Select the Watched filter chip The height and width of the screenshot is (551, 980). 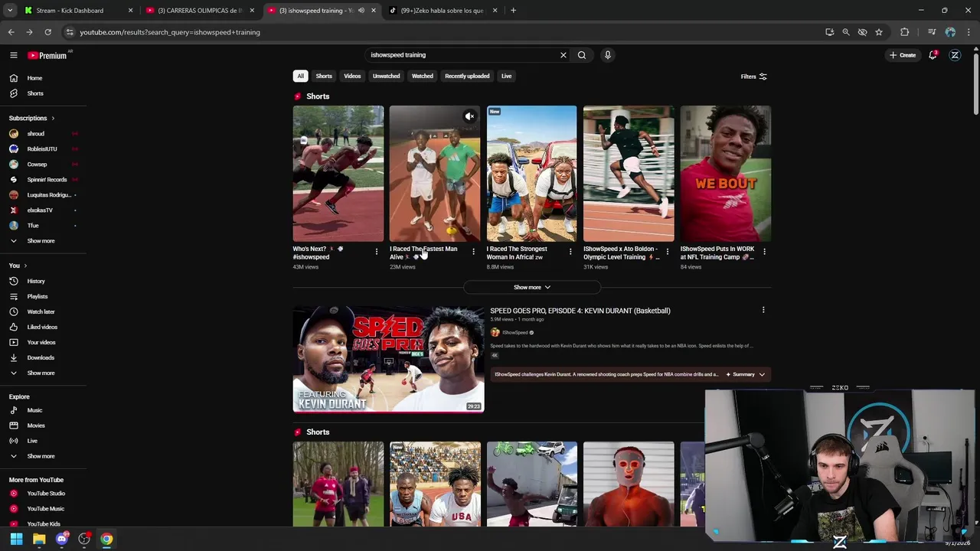pos(422,76)
